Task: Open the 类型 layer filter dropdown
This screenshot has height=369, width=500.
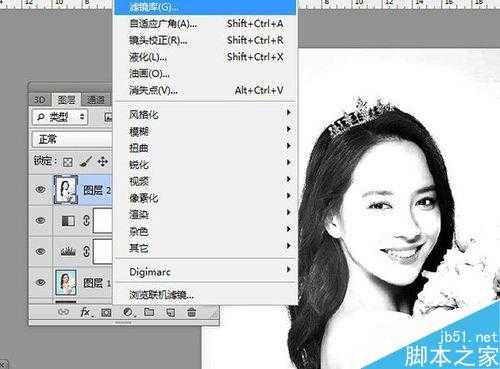Action: point(60,117)
